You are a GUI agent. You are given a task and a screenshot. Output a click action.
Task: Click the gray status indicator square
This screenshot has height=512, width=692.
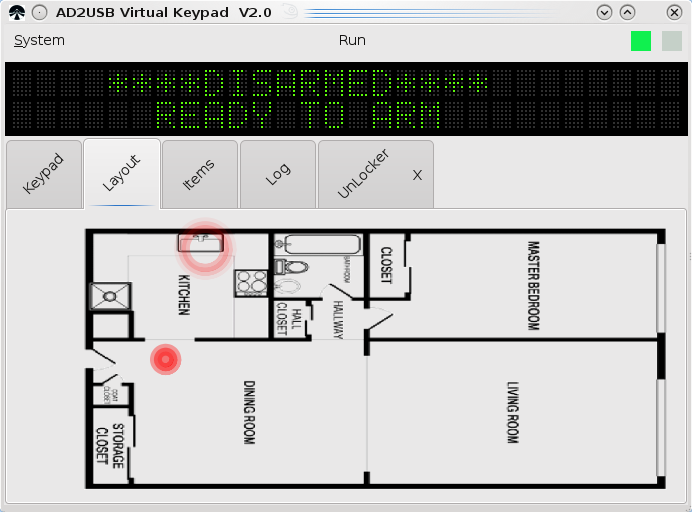point(672,41)
